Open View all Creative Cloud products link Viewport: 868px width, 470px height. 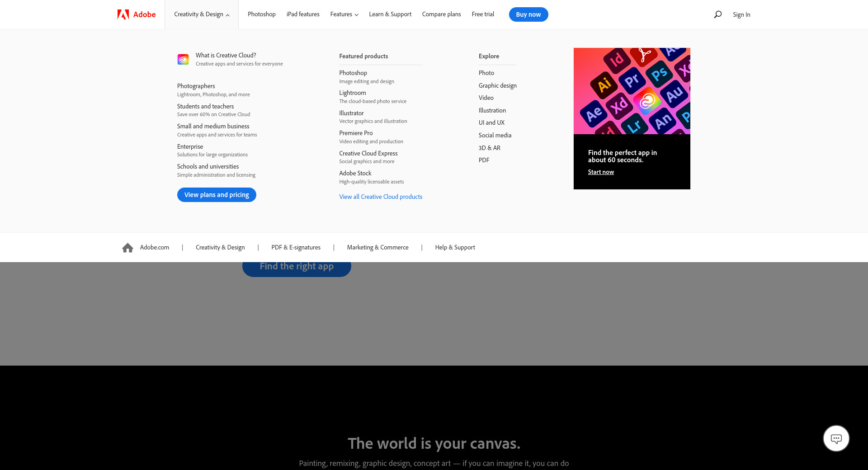[x=381, y=197]
